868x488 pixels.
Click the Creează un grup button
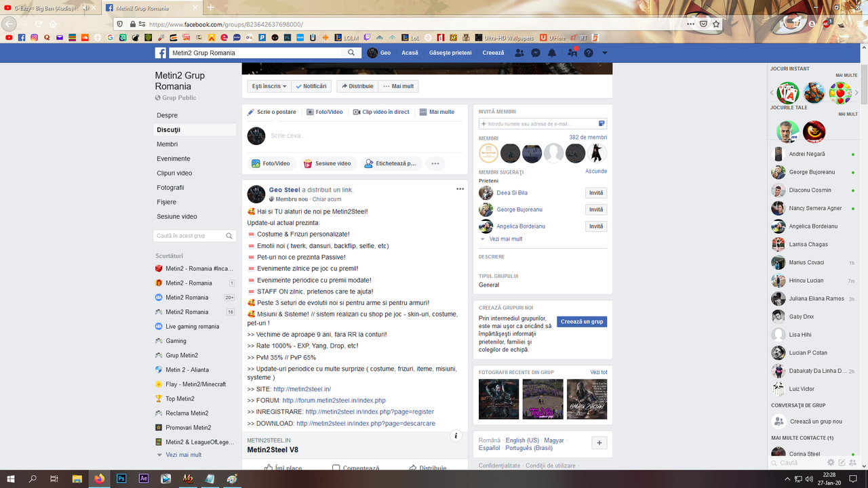(x=582, y=322)
